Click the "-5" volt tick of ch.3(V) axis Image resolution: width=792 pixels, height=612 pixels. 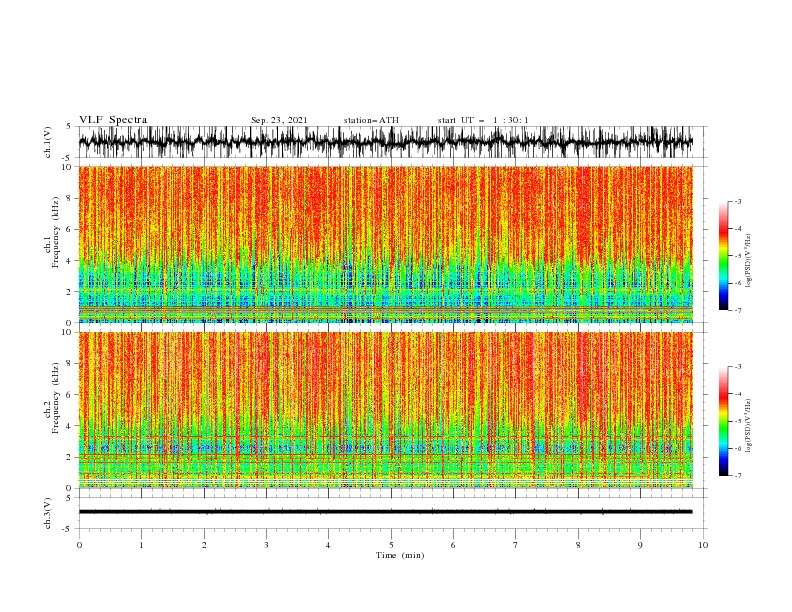67,529
